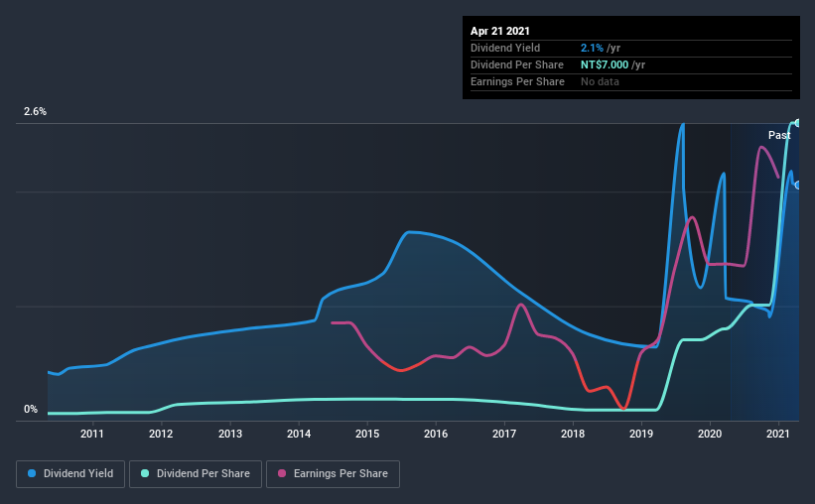Click the teal Dividend Per Share dot
Image resolution: width=815 pixels, height=504 pixels.
click(x=145, y=473)
